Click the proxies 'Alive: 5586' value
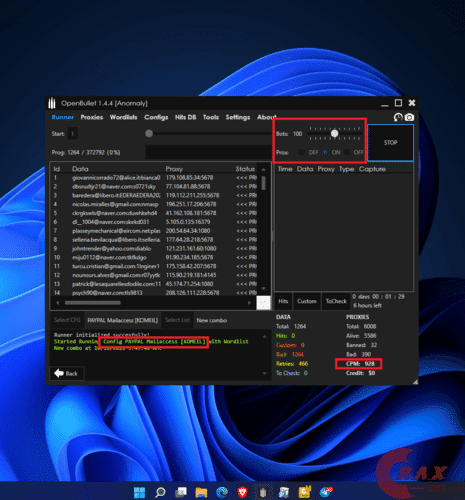465x500 pixels. point(361,336)
